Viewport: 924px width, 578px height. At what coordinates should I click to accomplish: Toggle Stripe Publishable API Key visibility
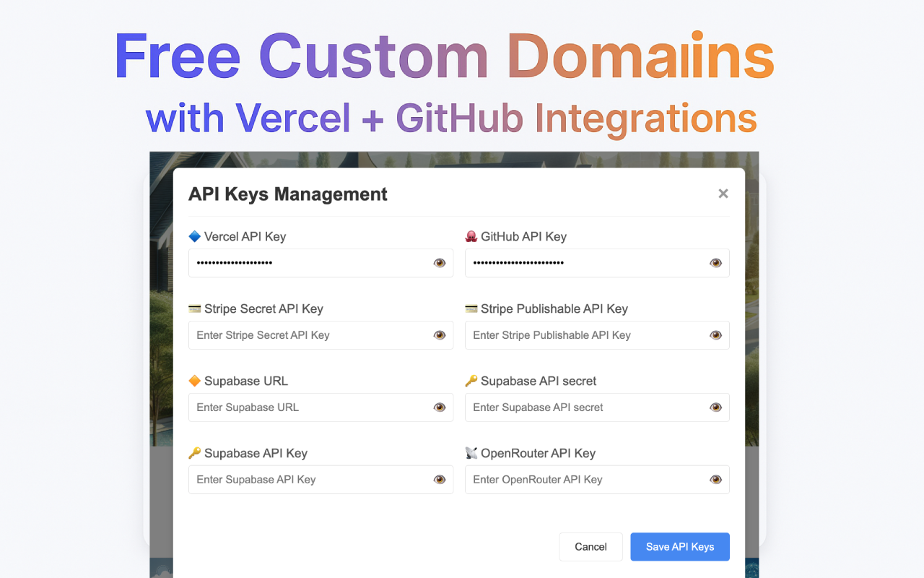coord(715,335)
